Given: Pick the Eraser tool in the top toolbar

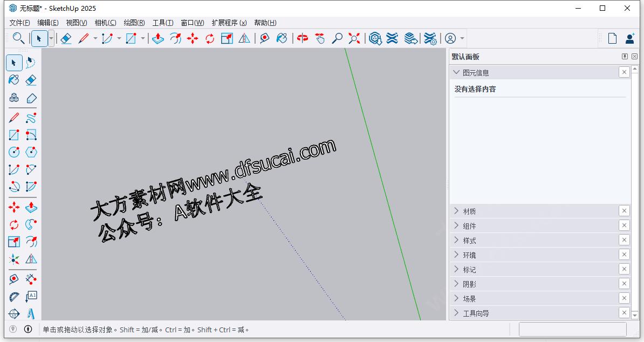Looking at the screenshot, I should [x=66, y=39].
